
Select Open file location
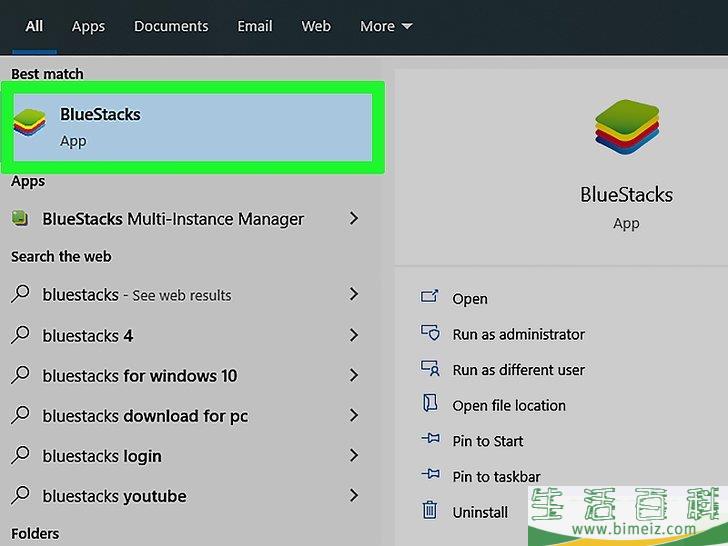click(x=509, y=405)
